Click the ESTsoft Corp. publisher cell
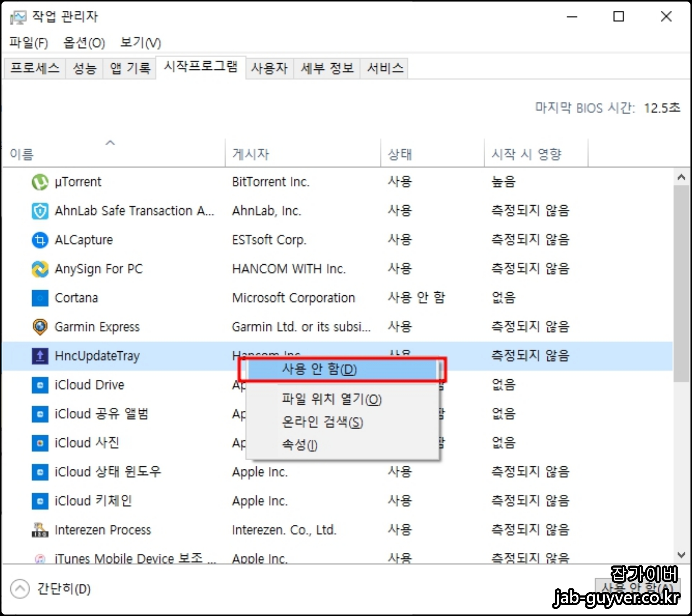Image resolution: width=692 pixels, height=616 pixels. 269,240
